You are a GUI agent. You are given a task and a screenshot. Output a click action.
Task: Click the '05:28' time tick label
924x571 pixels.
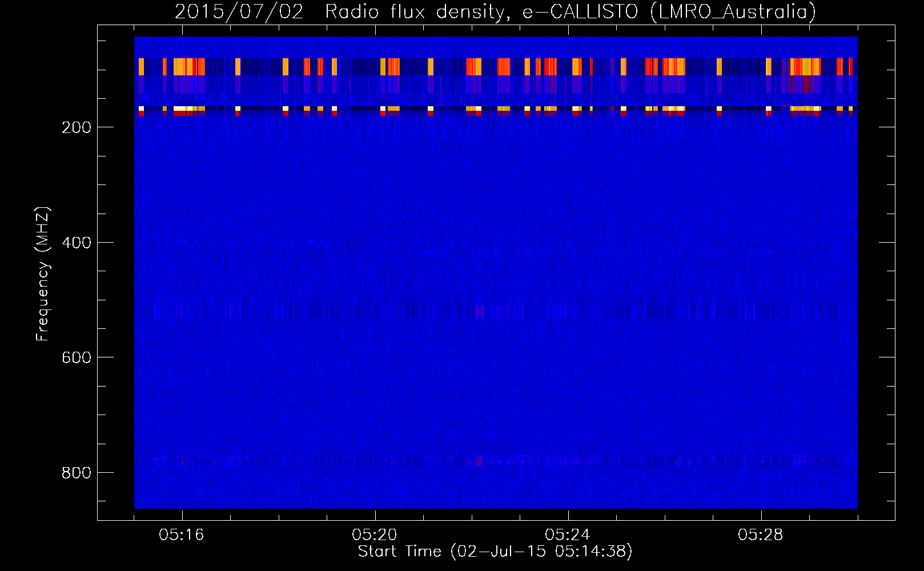click(x=761, y=535)
